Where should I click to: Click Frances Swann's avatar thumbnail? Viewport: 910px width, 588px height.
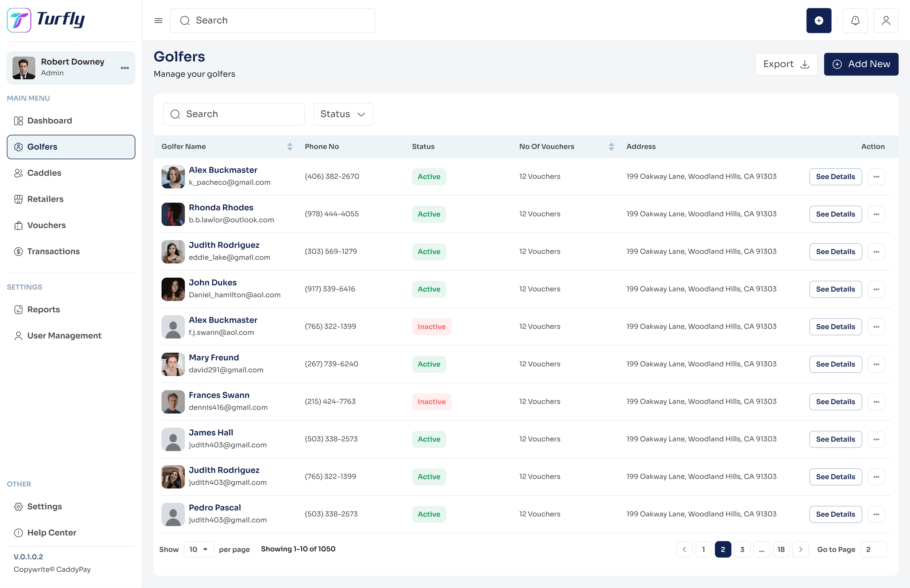tap(173, 402)
